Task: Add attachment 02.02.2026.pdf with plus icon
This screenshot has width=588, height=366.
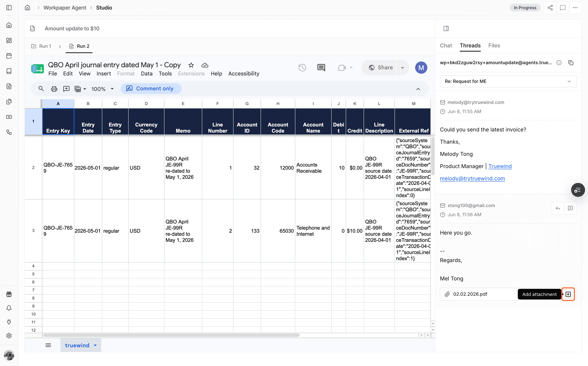Action: click(568, 294)
